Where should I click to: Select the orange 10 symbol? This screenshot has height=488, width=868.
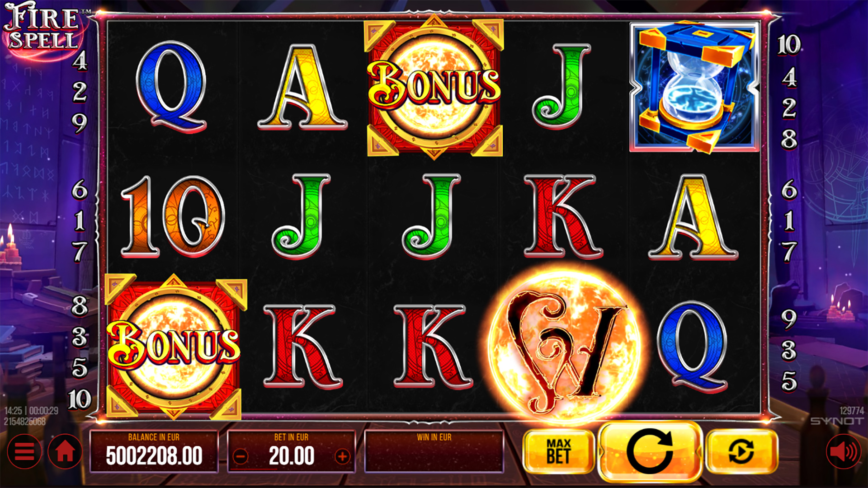pyautogui.click(x=173, y=216)
